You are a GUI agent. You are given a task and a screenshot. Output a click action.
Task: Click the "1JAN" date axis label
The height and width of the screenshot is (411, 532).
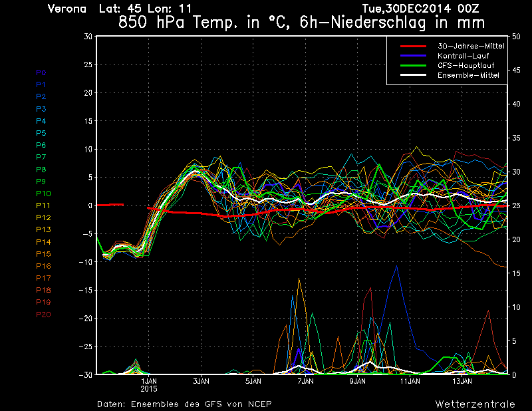149,382
